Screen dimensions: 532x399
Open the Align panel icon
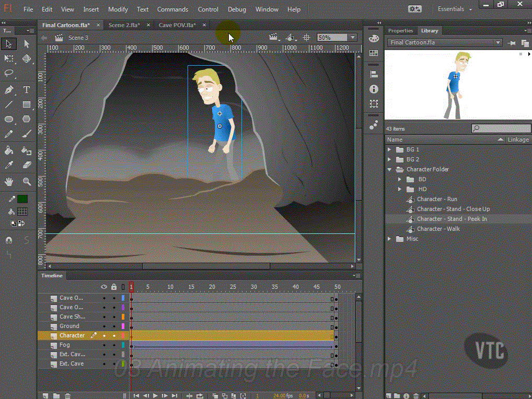click(374, 74)
